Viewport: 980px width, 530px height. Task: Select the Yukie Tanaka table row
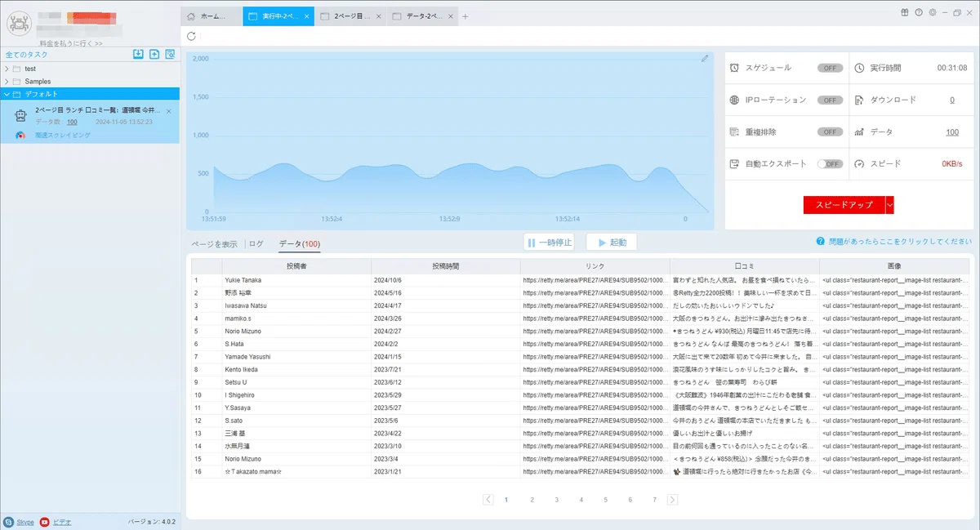[579, 280]
